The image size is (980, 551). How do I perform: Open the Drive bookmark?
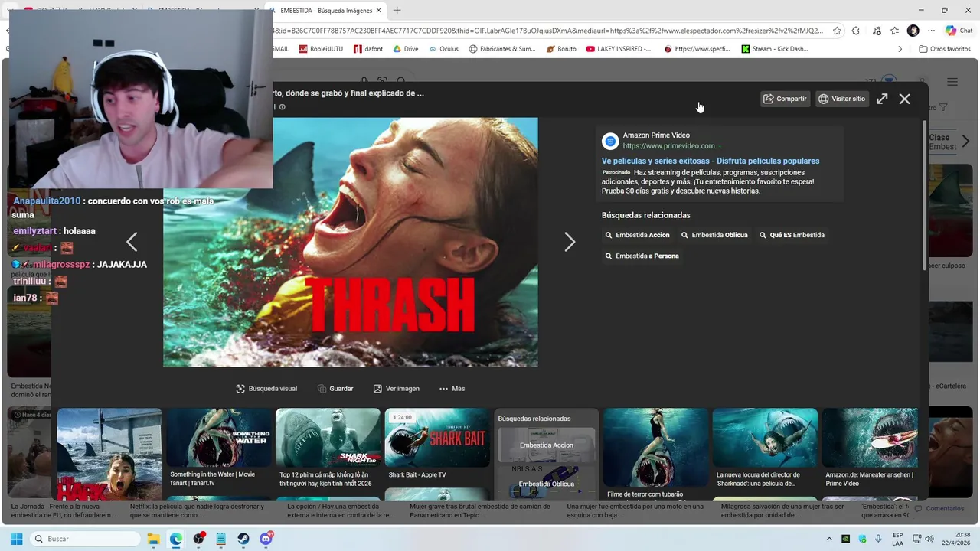click(406, 49)
